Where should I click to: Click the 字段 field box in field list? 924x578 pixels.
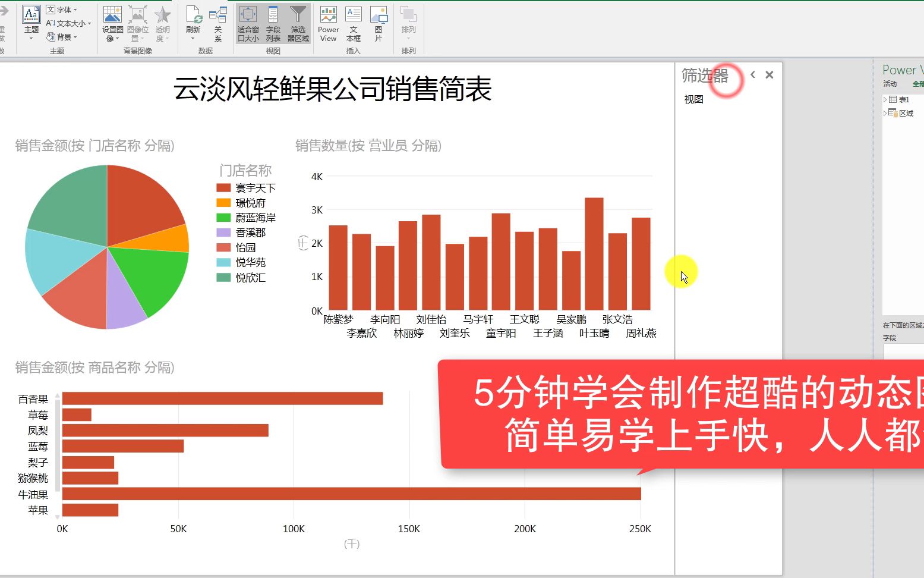[904, 351]
